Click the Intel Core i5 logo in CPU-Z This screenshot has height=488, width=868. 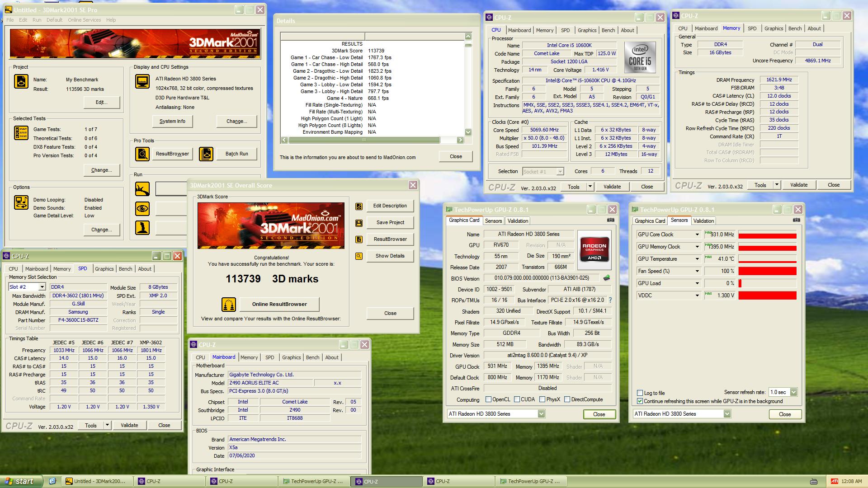[x=640, y=57]
